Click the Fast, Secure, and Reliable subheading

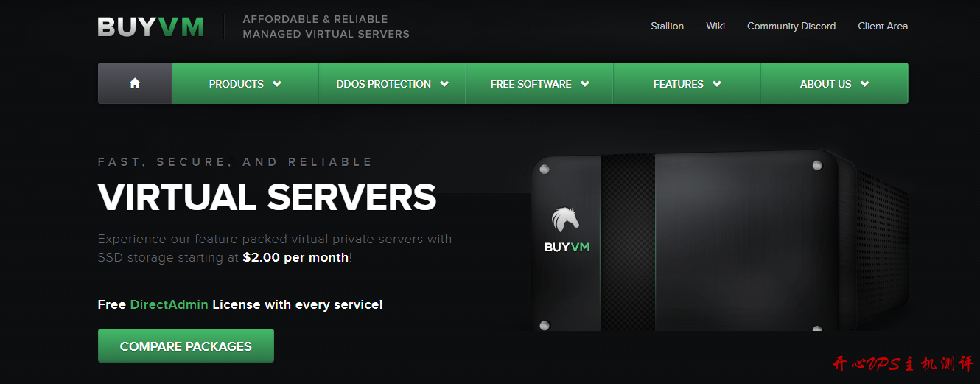tap(235, 162)
